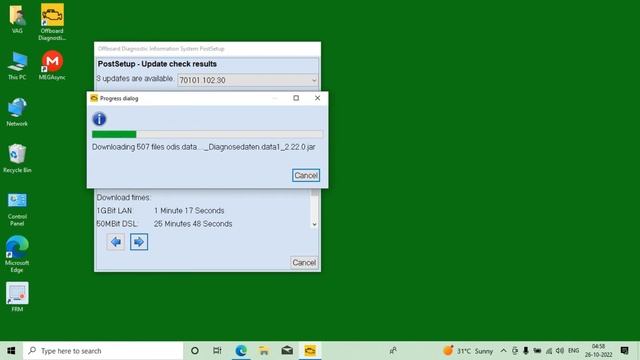Show hidden system tray icons

pos(503,351)
